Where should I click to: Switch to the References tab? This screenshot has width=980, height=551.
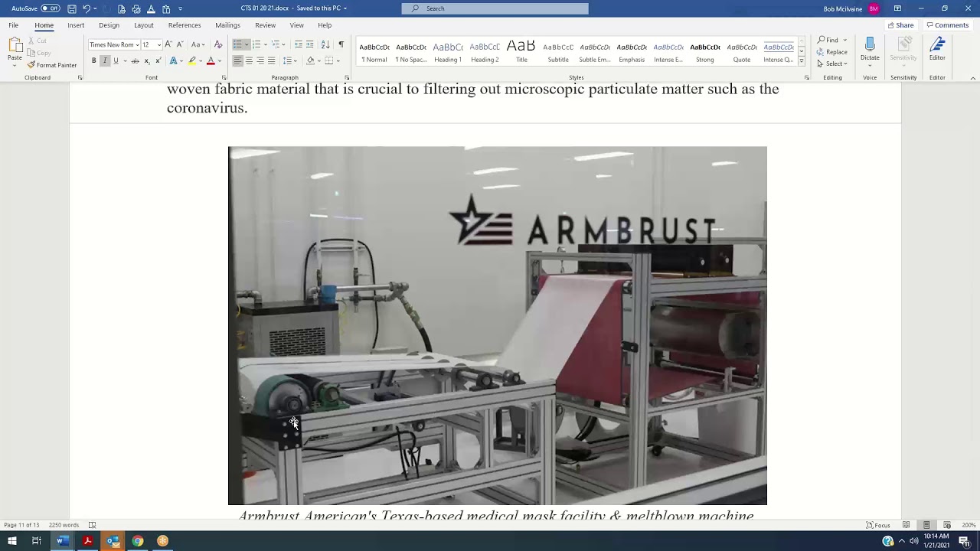click(x=185, y=25)
